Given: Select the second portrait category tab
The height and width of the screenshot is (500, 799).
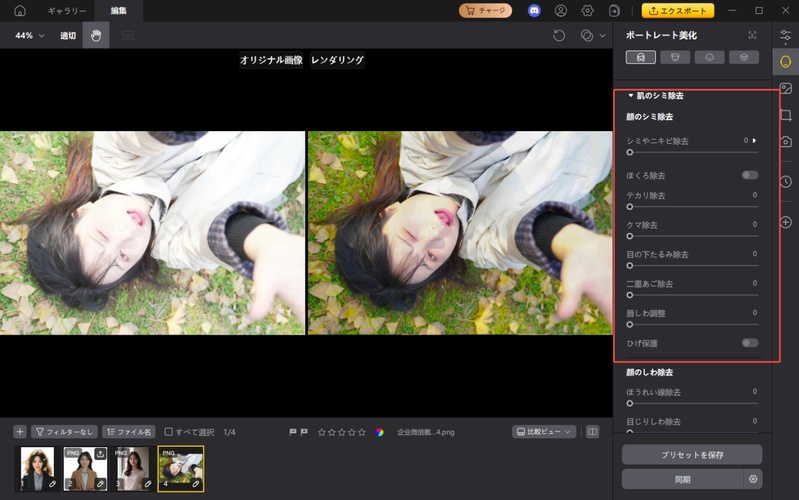Looking at the screenshot, I should pos(675,57).
